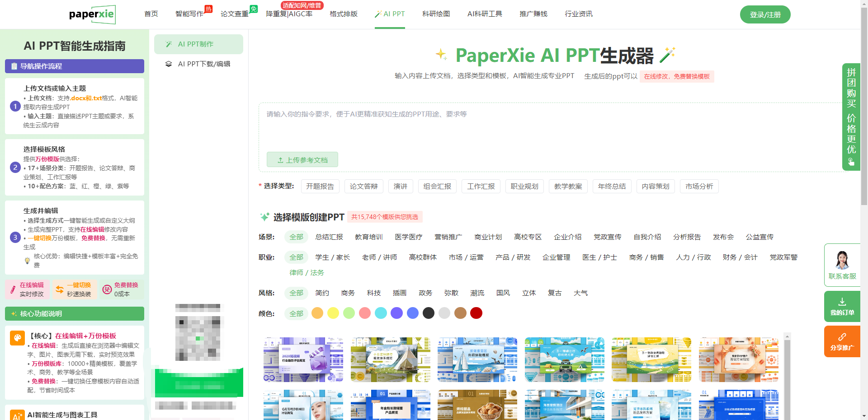Viewport: 868px width, 420px height.
Task: Click the 免费替换 free badge
Action: (121, 289)
